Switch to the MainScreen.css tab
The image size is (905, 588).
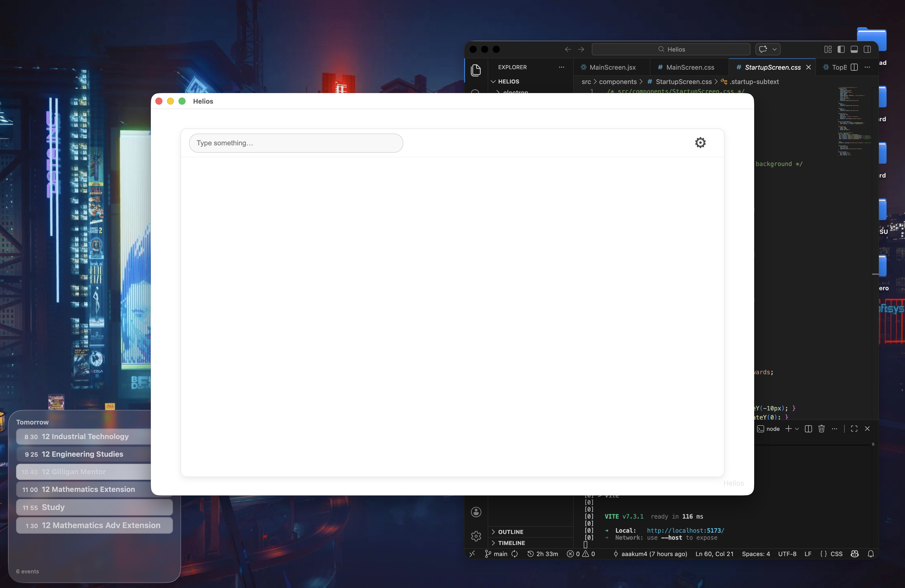[690, 67]
